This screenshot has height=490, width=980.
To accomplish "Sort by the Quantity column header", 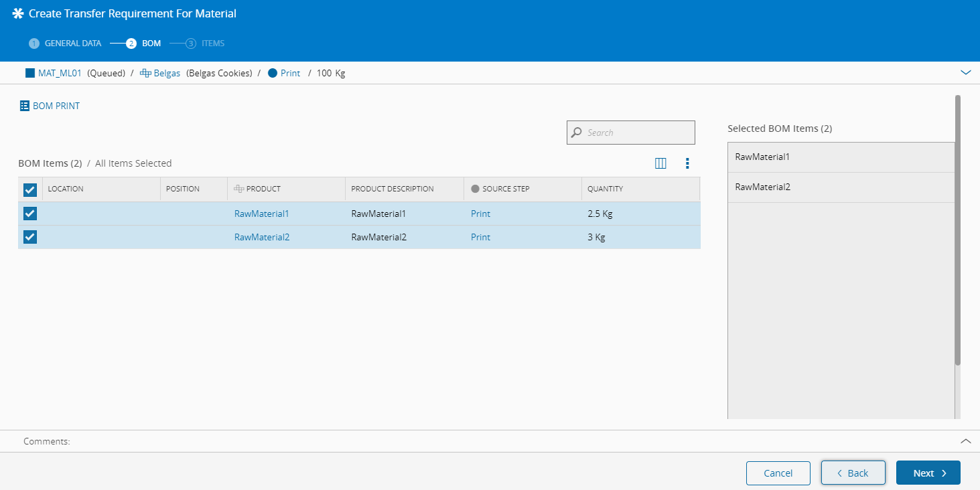I will [x=605, y=189].
